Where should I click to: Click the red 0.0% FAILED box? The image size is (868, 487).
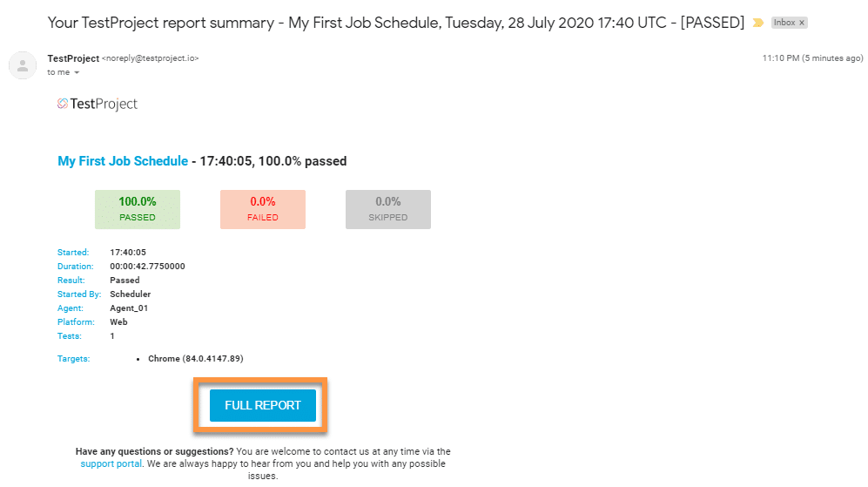click(263, 209)
